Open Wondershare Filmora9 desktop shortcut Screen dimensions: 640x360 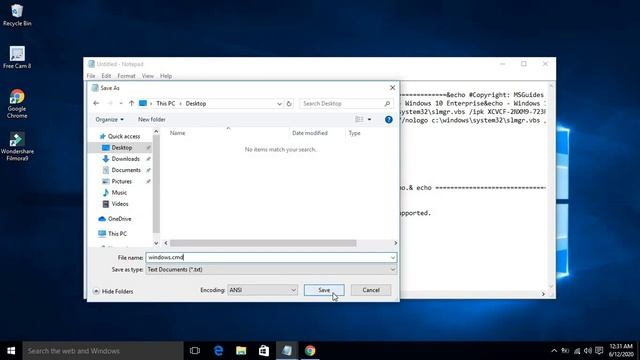(17, 147)
